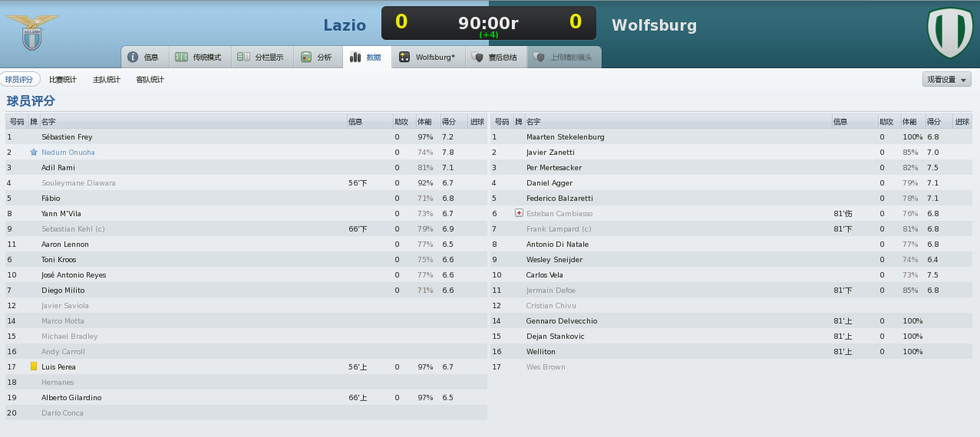
Task: Click Luis Perea's yellow card marker
Action: click(34, 366)
